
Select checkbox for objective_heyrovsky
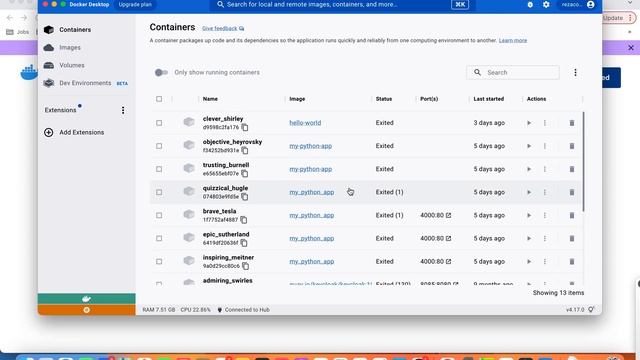(x=159, y=146)
